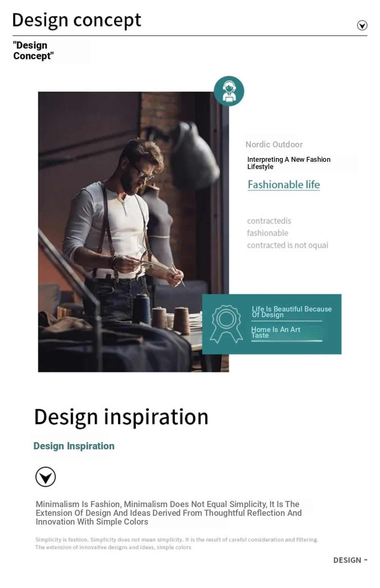Screen dimensions: 380x588
Task: Click the award ribbon badge icon
Action: (226, 324)
